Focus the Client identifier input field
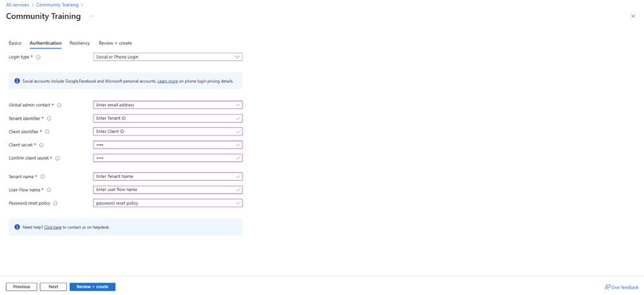Screen dimensions: 644x295 [x=168, y=132]
